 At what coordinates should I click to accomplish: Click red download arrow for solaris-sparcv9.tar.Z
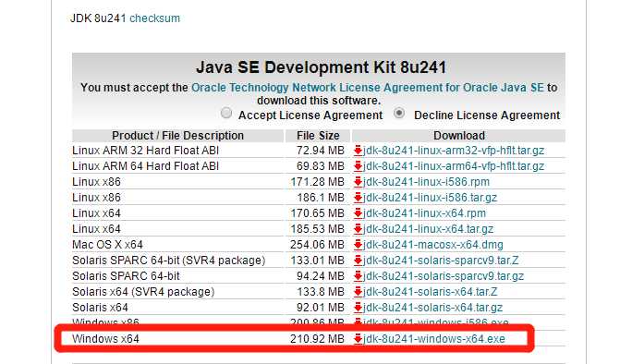pos(358,260)
